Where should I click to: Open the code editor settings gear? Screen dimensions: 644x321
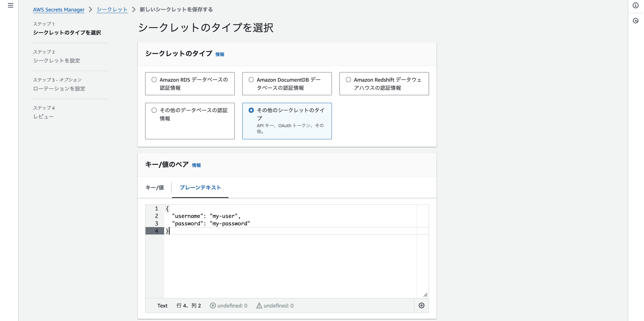tap(421, 305)
